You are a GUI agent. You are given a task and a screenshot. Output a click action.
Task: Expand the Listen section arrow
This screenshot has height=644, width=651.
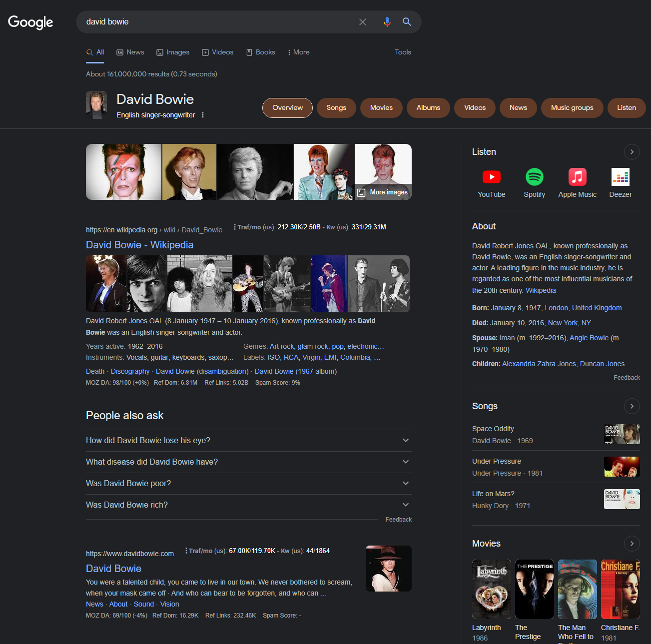pos(632,152)
